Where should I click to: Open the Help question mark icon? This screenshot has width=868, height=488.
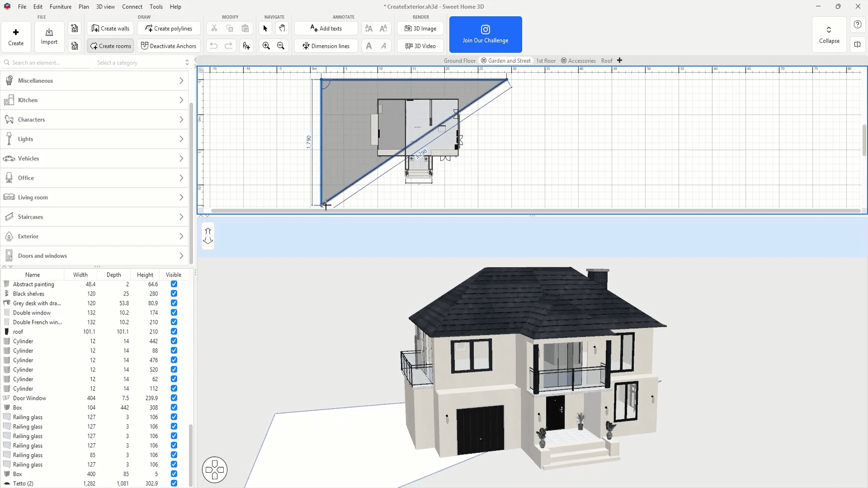click(858, 24)
